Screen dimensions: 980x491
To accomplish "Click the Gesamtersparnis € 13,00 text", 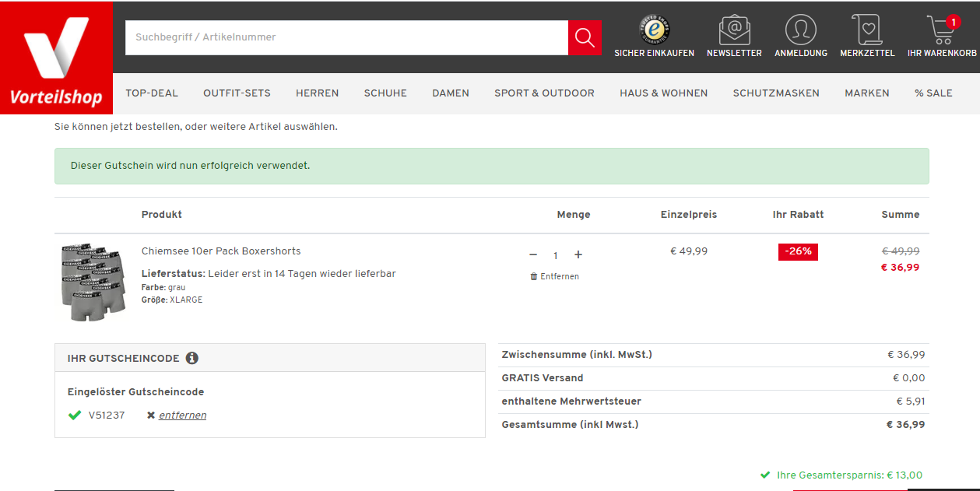I will tap(849, 475).
